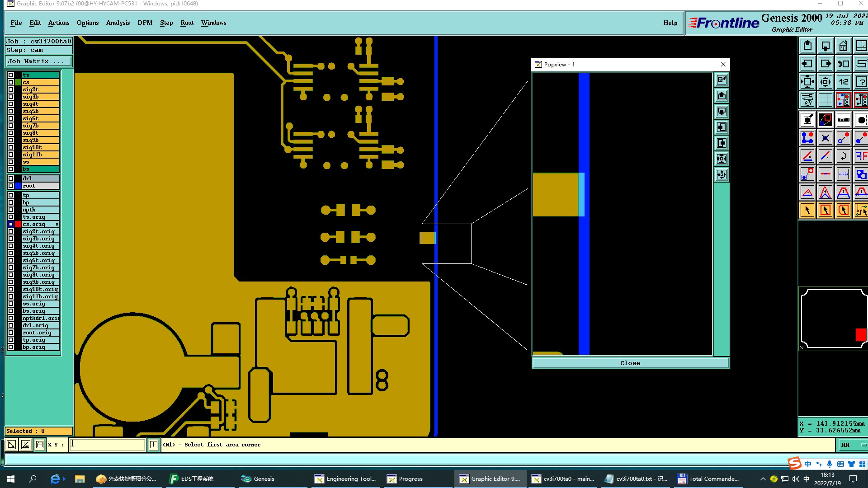This screenshot has height=488, width=868.
Task: Enable the sig2t.orig layer checkbox
Action: click(x=11, y=231)
